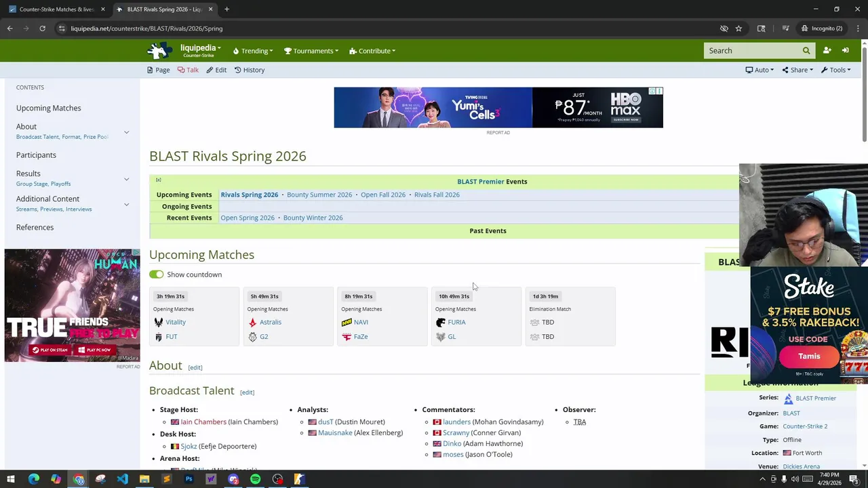This screenshot has height=488, width=868.
Task: Close the BLAST Rivals Spring 2026 browser tab
Action: click(210, 9)
